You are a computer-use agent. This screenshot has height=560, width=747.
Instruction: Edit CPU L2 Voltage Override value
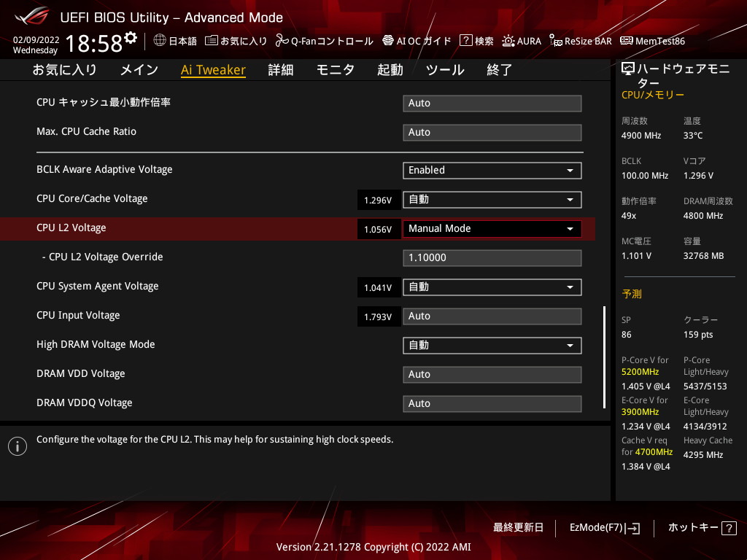click(x=492, y=257)
